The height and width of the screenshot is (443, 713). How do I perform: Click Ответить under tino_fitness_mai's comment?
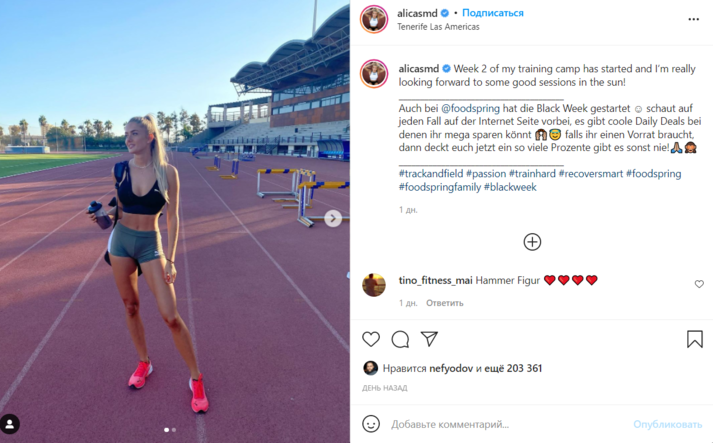pyautogui.click(x=444, y=303)
